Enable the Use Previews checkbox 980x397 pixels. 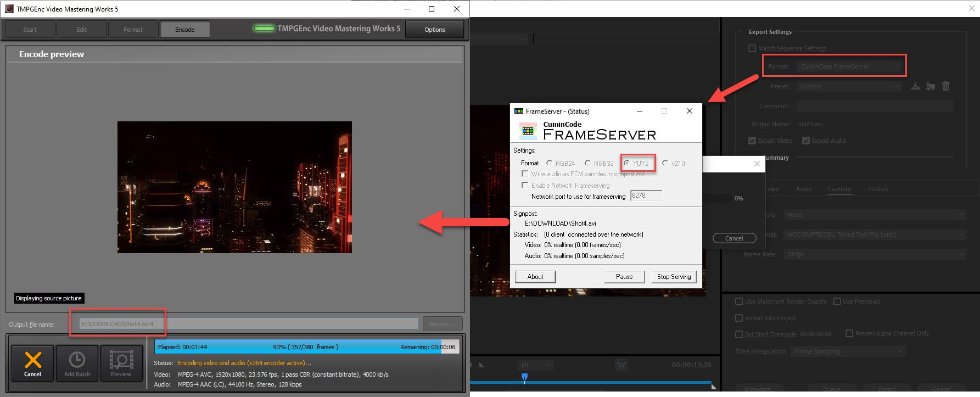pos(837,301)
